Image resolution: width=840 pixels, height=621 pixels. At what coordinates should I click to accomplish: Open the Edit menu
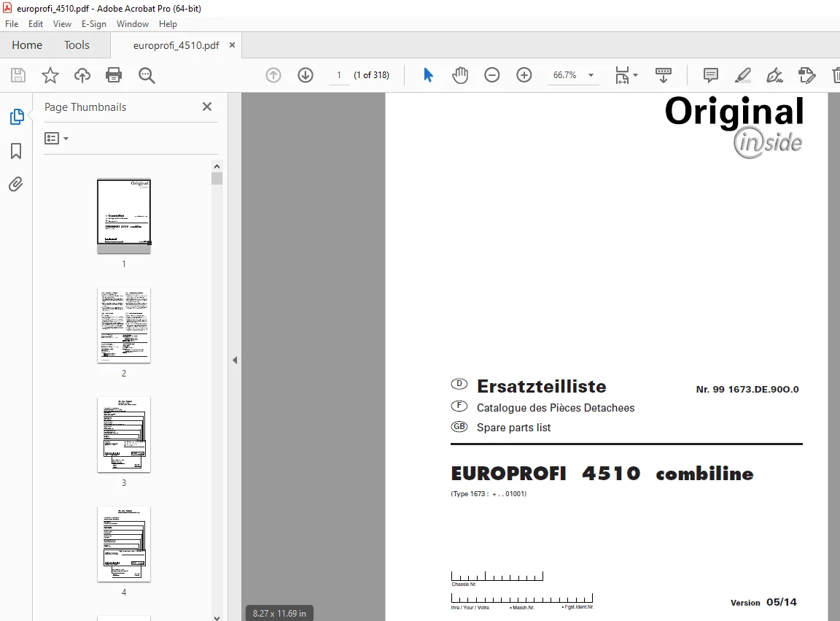click(35, 24)
